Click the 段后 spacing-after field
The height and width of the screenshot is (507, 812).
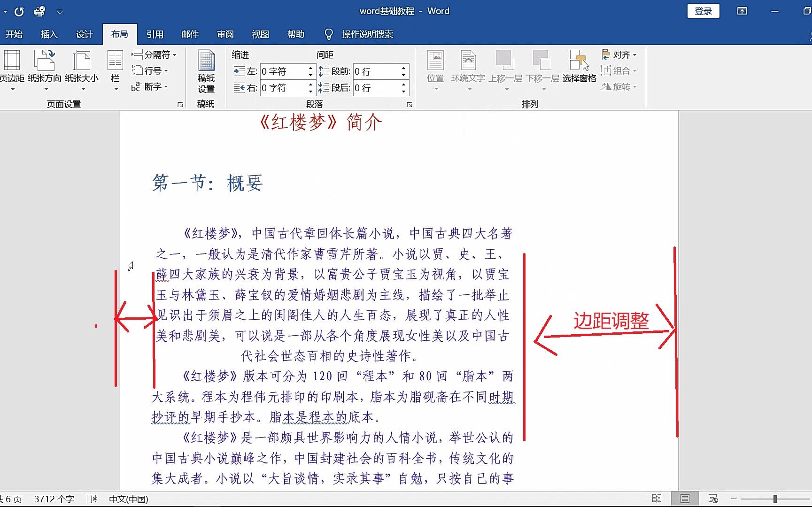coord(376,88)
